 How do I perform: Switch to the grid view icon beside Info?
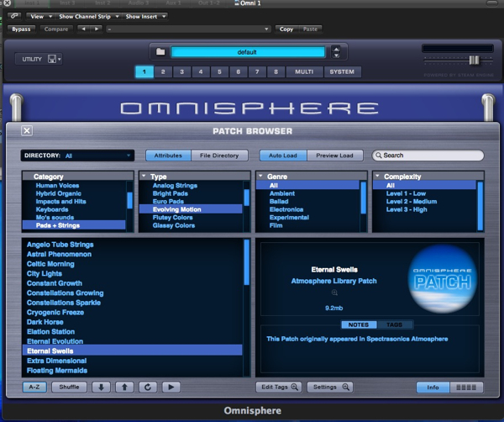(x=466, y=388)
